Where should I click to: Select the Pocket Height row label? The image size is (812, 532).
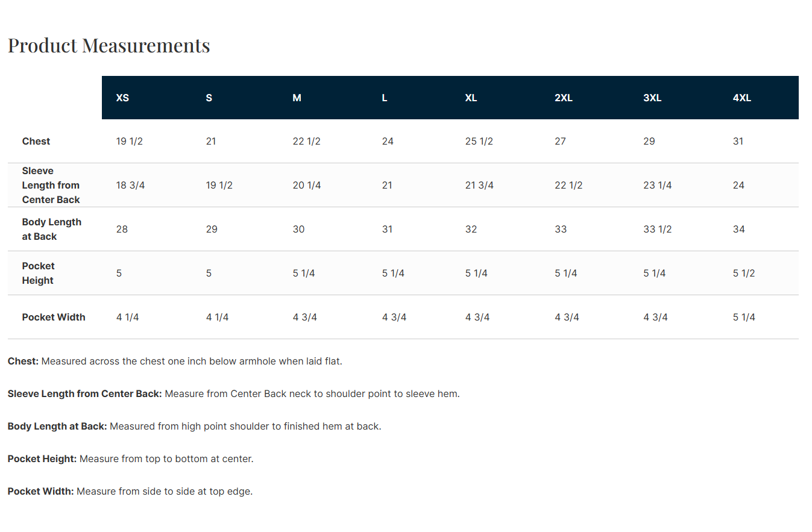pyautogui.click(x=38, y=273)
